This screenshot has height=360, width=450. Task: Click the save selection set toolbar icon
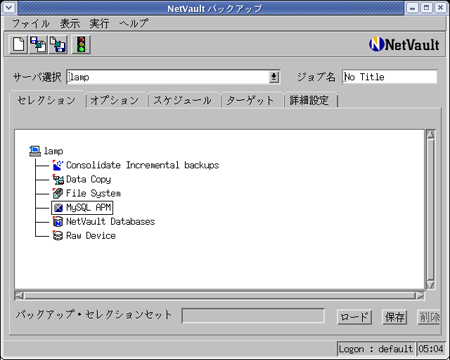pos(58,44)
